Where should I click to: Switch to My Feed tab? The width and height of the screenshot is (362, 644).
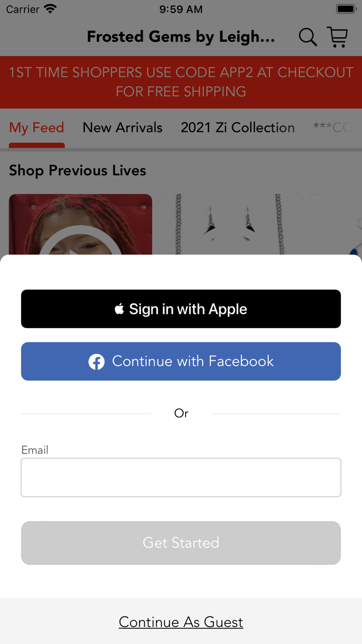click(37, 128)
